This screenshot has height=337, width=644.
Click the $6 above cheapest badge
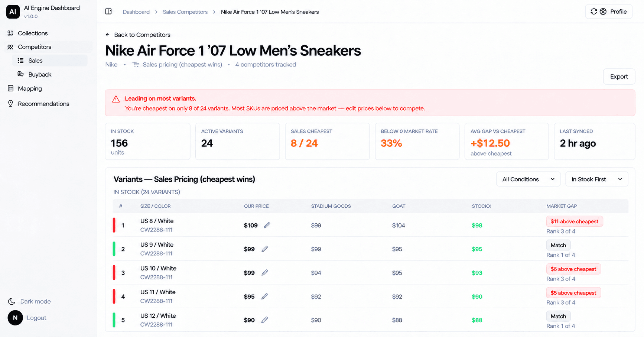(x=573, y=269)
